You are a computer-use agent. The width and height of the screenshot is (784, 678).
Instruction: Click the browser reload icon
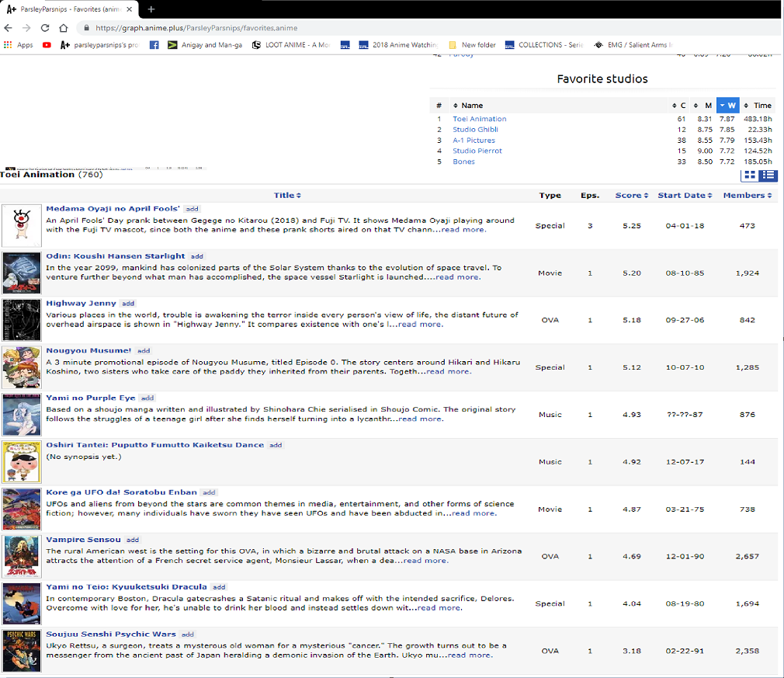(x=45, y=28)
